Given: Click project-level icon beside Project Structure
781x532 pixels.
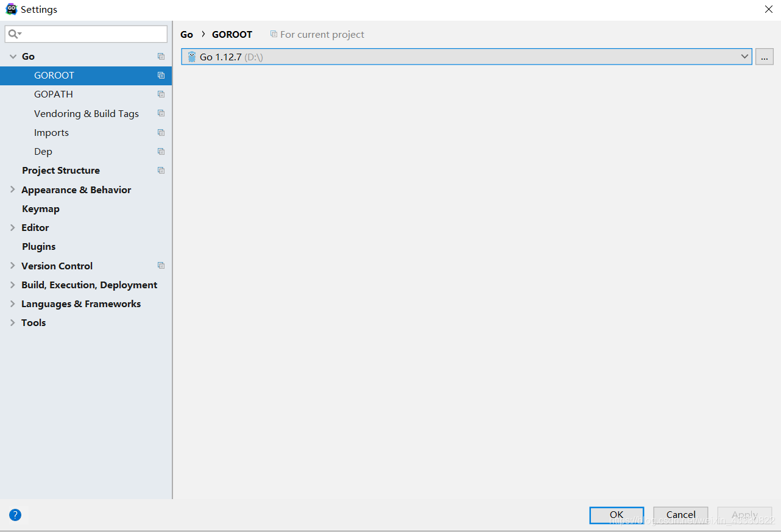Looking at the screenshot, I should [161, 171].
